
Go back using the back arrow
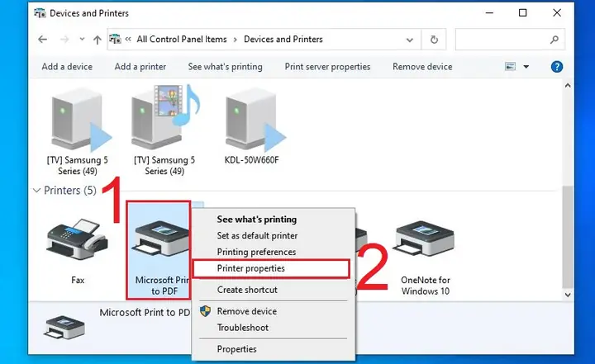click(x=42, y=39)
